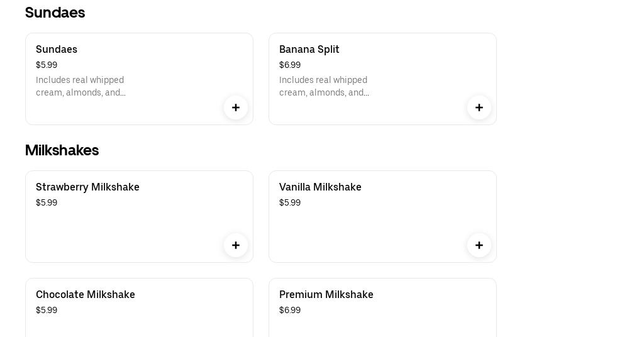Open Chocolate Milkshake item details
This screenshot has height=337, width=644.
tap(86, 295)
